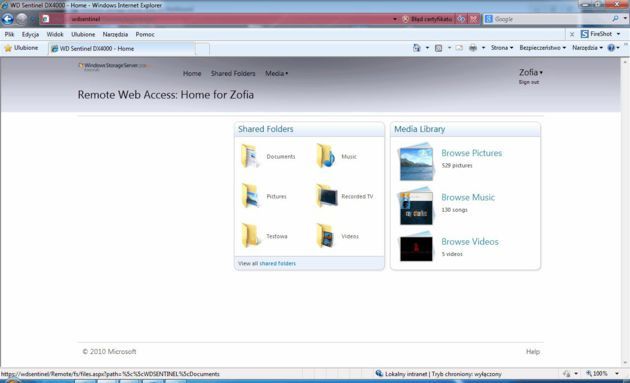Click the RSS feeds icon in command bar
Screen dimensions: 630x383
438,48
